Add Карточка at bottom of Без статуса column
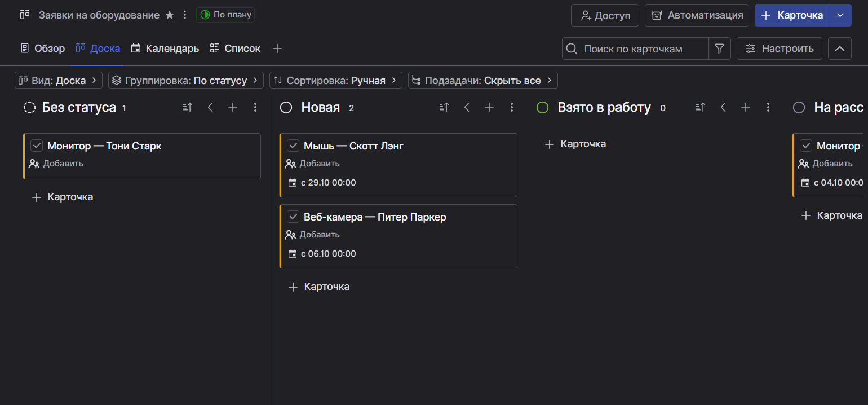The height and width of the screenshot is (405, 868). (x=63, y=197)
